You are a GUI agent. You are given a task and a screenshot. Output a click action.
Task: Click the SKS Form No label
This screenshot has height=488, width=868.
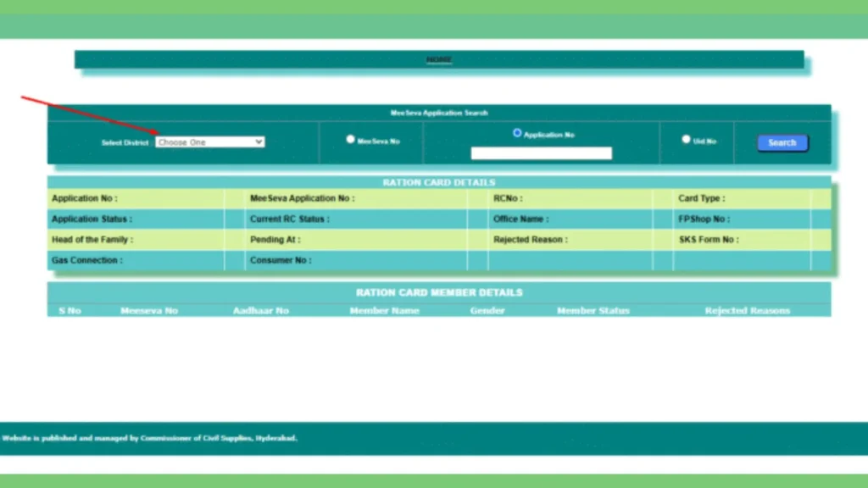coord(709,240)
